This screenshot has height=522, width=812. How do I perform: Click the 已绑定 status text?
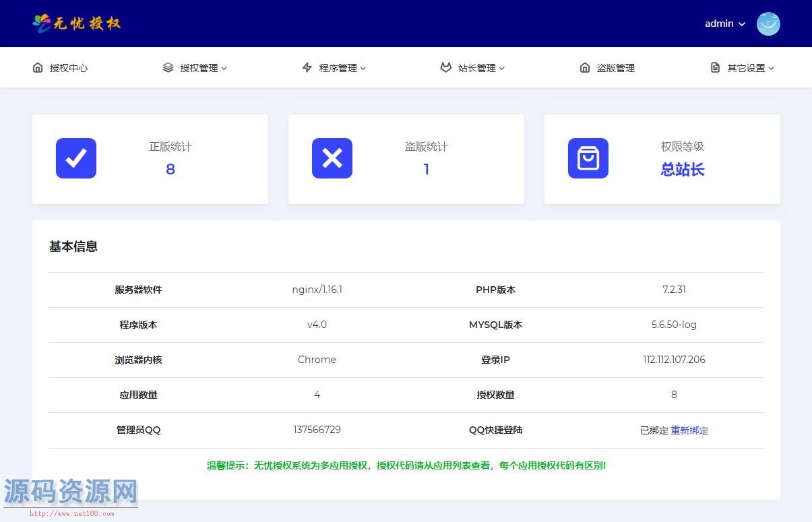click(x=654, y=430)
